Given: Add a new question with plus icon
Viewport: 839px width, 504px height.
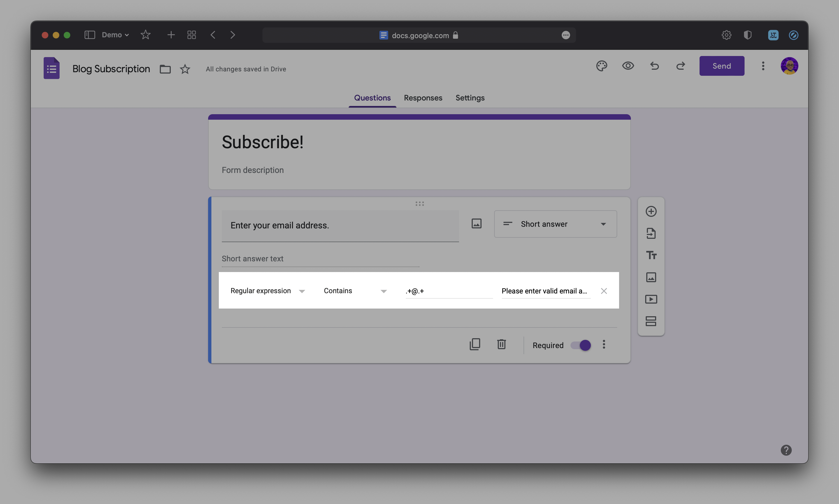Looking at the screenshot, I should [651, 212].
